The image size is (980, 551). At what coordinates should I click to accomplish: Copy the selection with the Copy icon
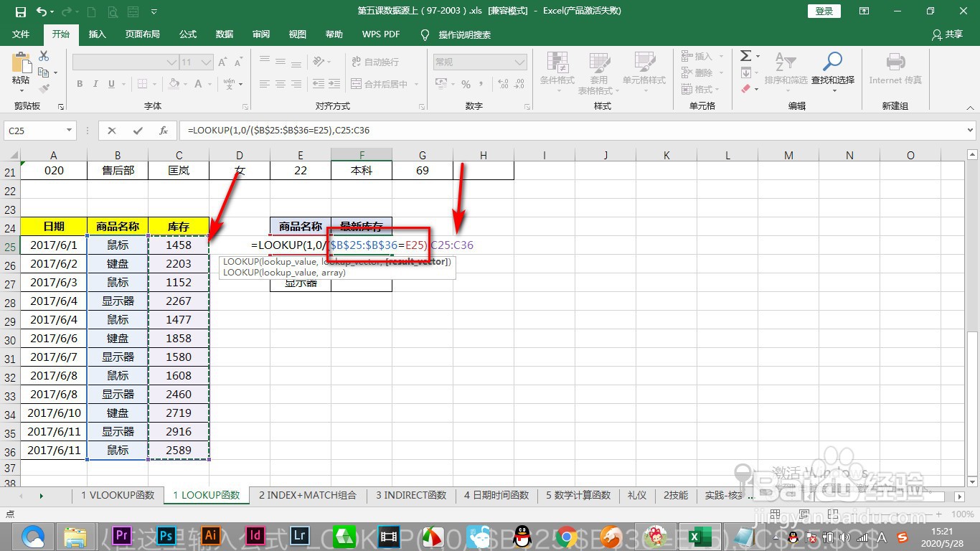pos(44,72)
